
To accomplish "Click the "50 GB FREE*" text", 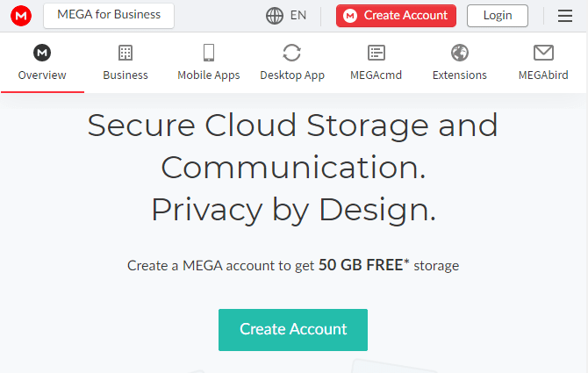I will coord(363,265).
